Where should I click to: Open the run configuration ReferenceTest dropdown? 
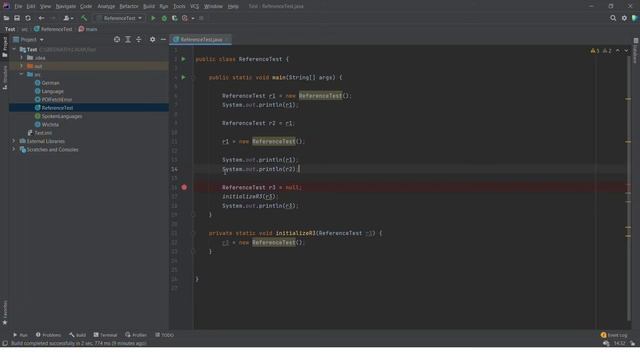(120, 18)
